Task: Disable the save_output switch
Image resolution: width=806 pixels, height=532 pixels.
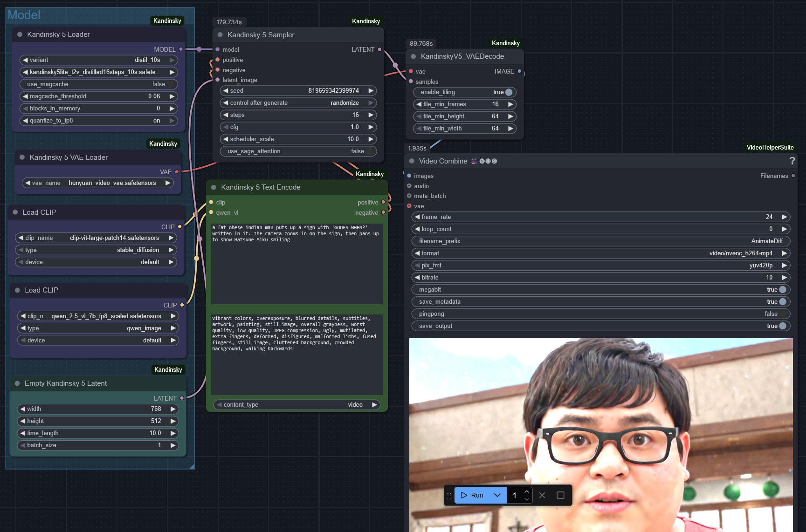Action: pos(601,326)
